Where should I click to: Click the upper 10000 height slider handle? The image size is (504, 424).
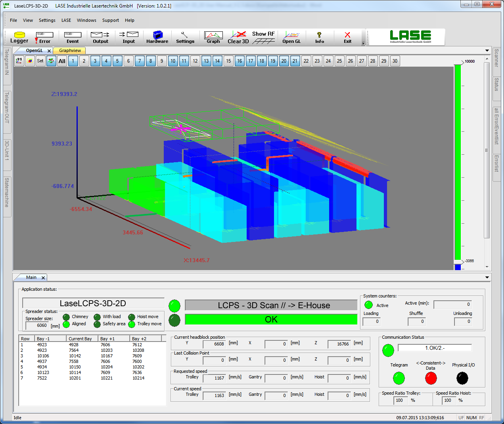tap(458, 62)
